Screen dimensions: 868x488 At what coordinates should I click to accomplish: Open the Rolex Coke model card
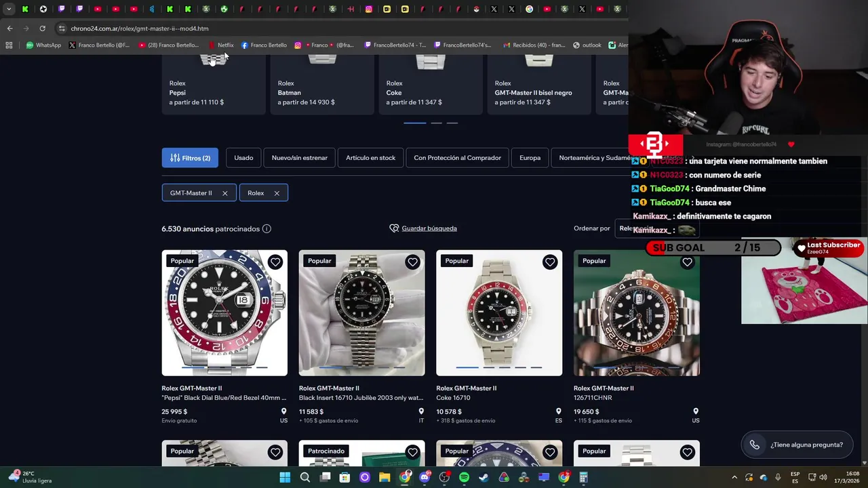(431, 84)
